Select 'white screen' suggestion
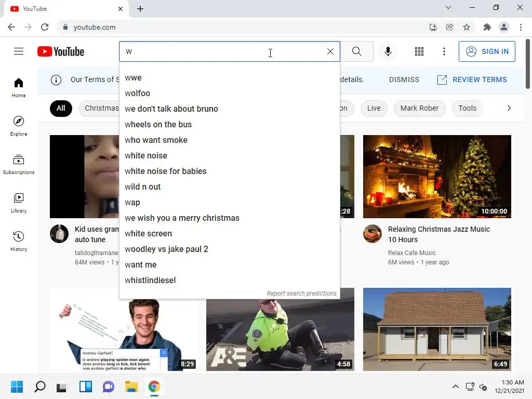Screen dimensions: 532x399 pyautogui.click(x=229, y=234)
